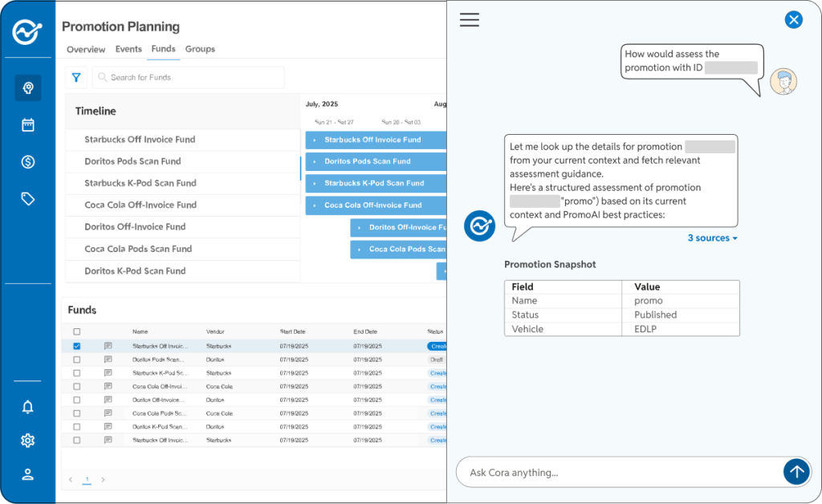Expand Coca Cola Pods Scan timeline bar
Image resolution: width=822 pixels, height=504 pixels.
pos(359,250)
